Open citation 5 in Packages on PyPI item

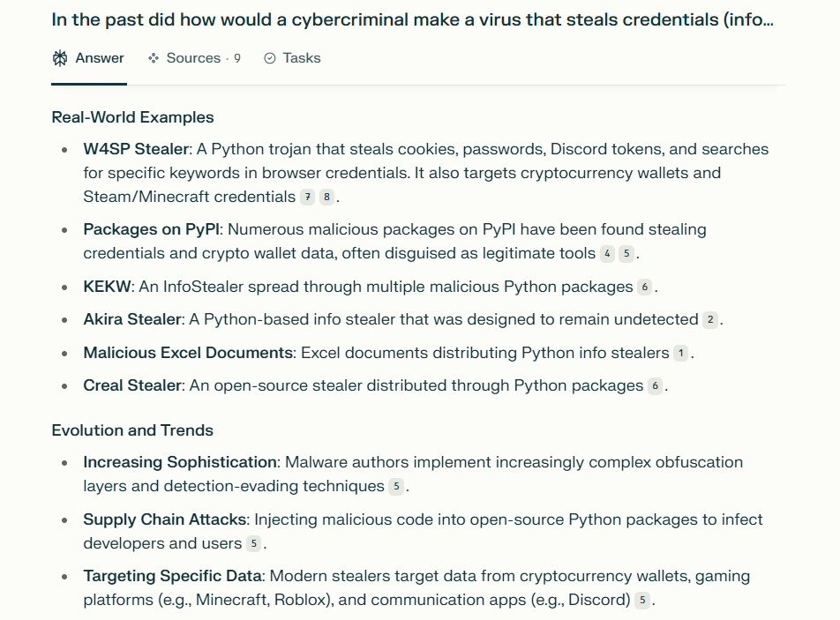(x=626, y=253)
